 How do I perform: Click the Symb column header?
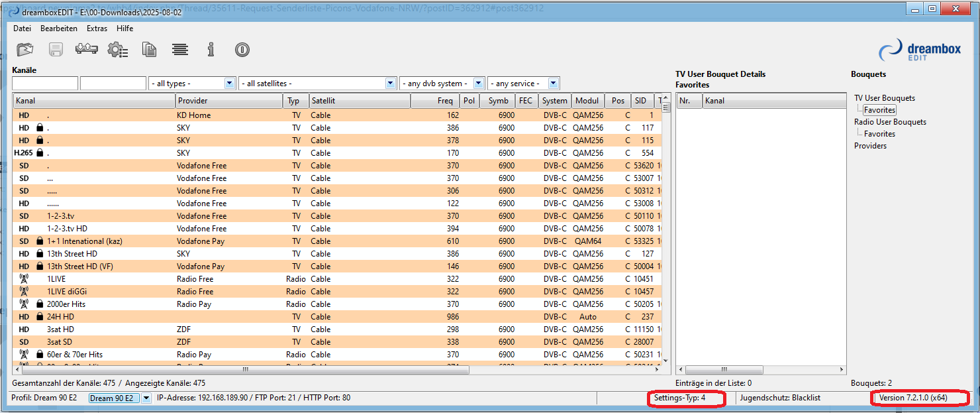(497, 101)
